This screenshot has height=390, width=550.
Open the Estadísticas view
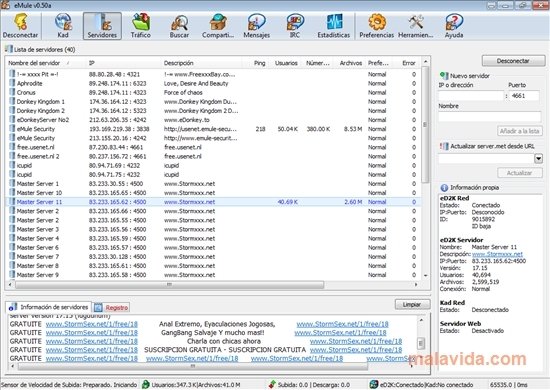click(x=334, y=26)
